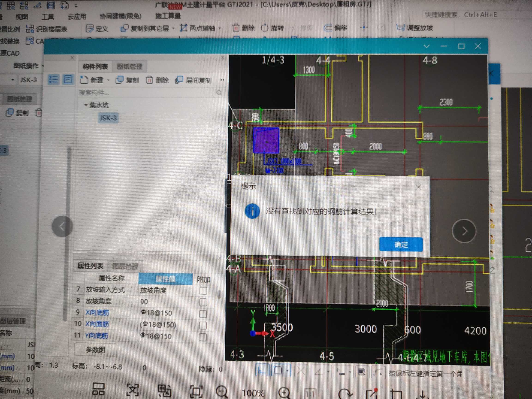Image resolution: width=532 pixels, height=399 pixels.
Task: Click the 识别楼层表 tool
Action: [46, 29]
